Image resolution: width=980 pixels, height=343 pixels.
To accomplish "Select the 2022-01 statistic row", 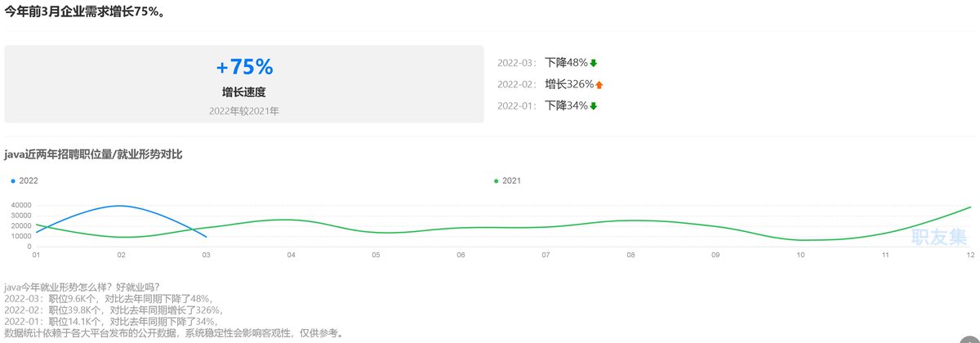I will tap(547, 106).
